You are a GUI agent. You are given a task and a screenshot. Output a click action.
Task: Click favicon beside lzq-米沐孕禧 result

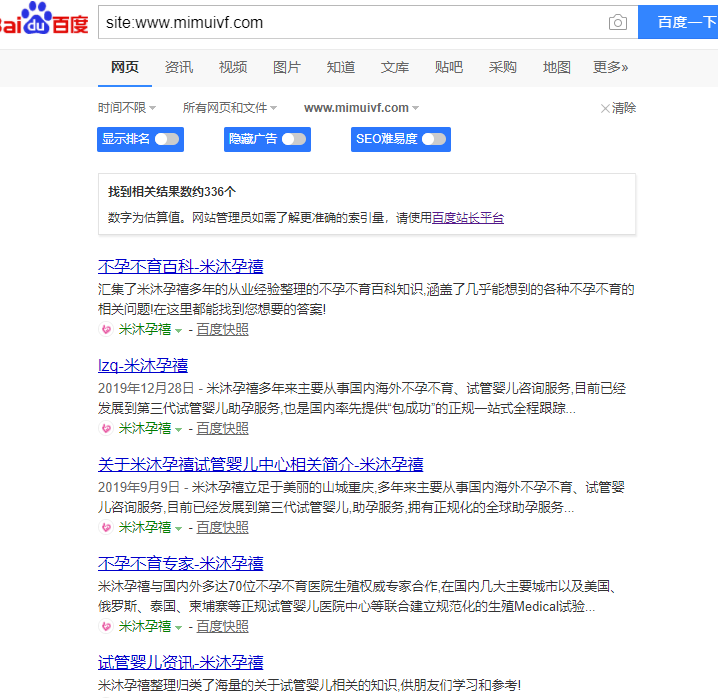click(x=106, y=428)
